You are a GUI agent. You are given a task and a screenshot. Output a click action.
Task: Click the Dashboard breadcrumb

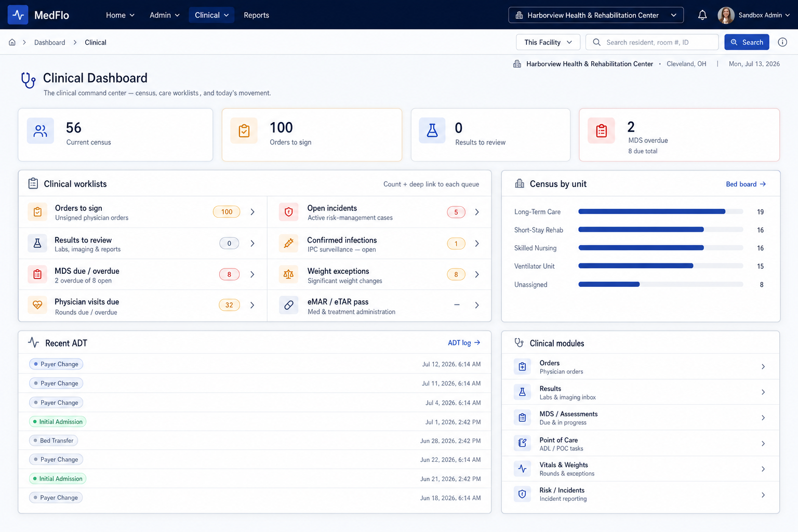click(x=50, y=43)
